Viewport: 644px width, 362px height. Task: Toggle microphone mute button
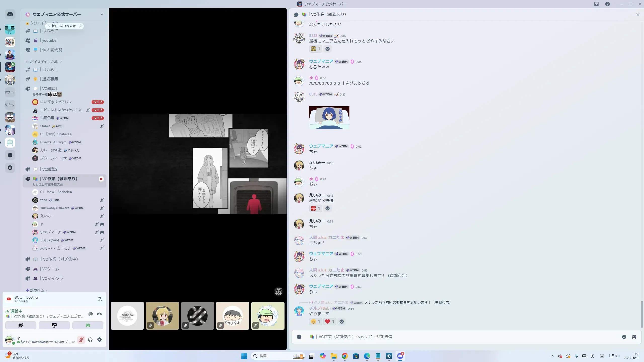tap(81, 340)
